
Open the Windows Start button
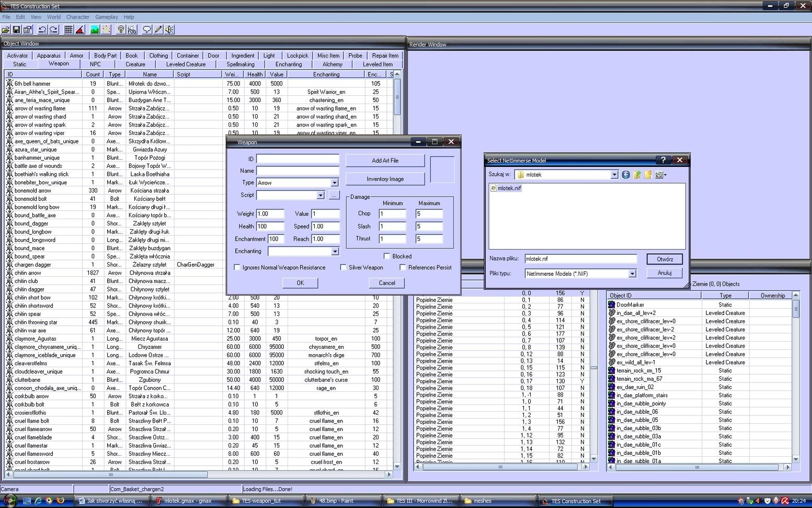coord(9,501)
